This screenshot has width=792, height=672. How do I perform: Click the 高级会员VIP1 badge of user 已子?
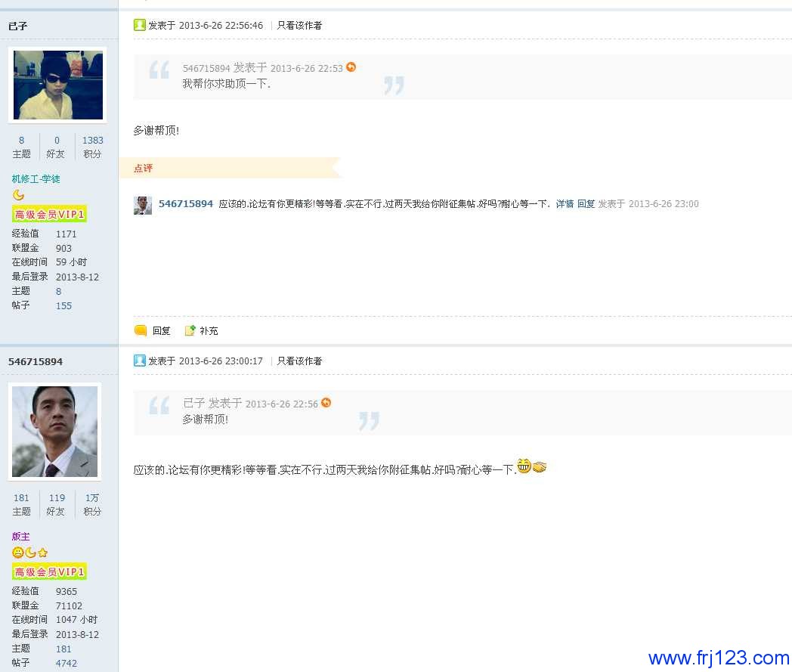(x=49, y=214)
